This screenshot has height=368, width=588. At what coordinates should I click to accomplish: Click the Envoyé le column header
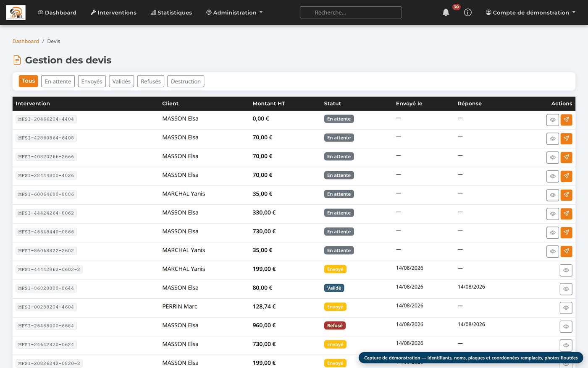click(409, 104)
